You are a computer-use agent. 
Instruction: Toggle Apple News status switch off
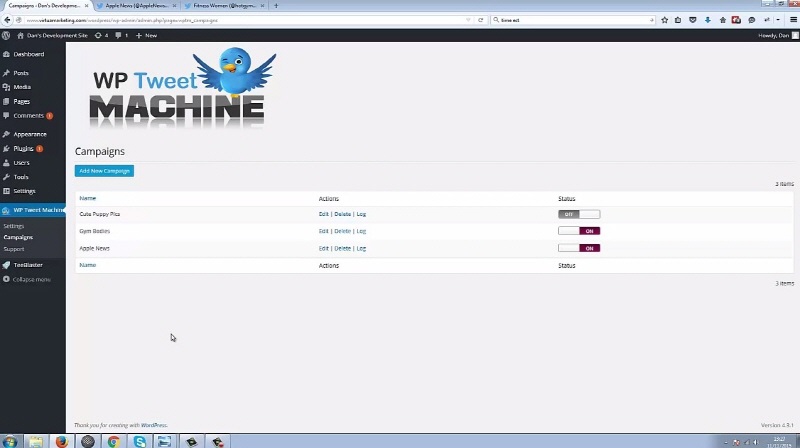coord(579,248)
